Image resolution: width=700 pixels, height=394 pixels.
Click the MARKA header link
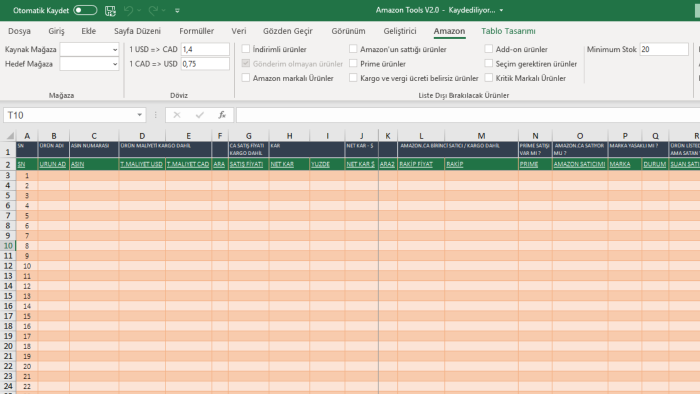tap(620, 164)
